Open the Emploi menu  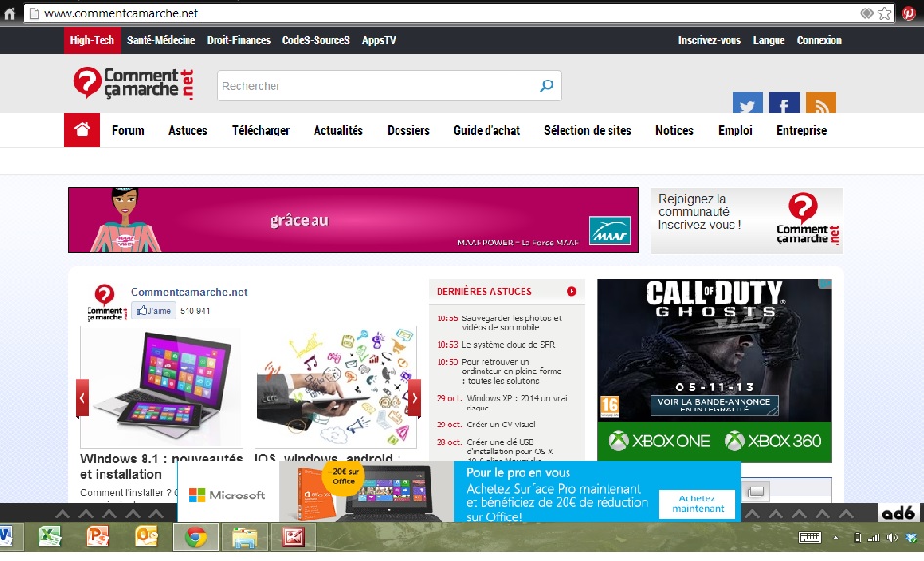735,130
